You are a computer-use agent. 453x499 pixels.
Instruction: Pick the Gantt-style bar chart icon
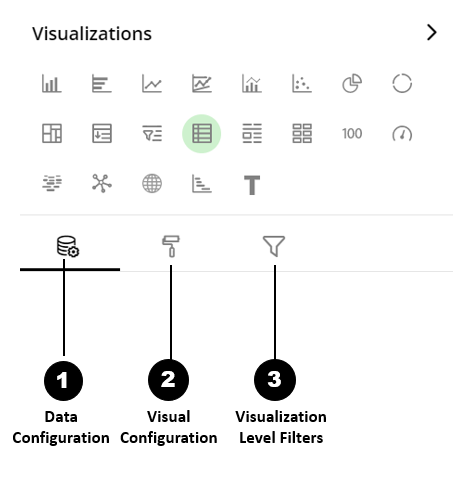click(202, 183)
